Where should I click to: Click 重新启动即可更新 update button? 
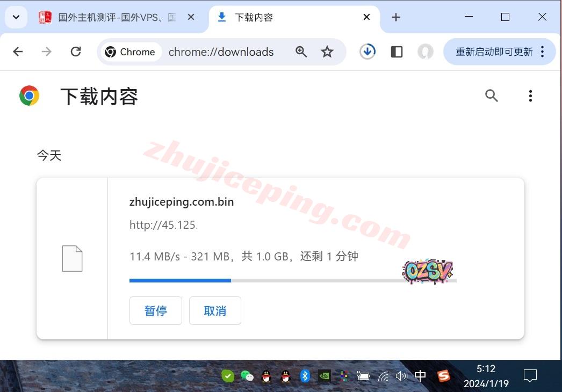point(494,52)
